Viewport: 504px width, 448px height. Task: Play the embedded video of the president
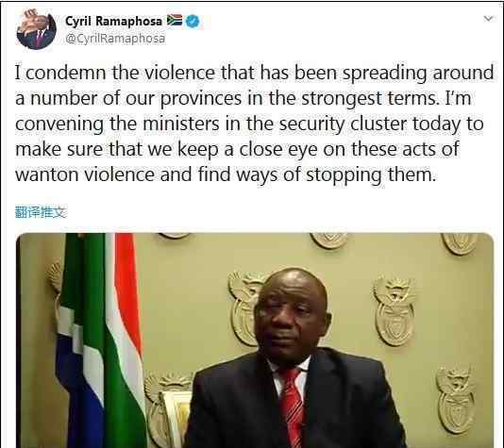[255, 340]
